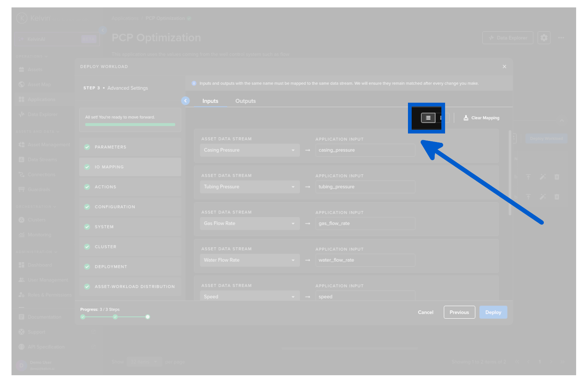Viewport: 588px width, 383px height.
Task: Select the list view toggle button
Action: click(428, 118)
